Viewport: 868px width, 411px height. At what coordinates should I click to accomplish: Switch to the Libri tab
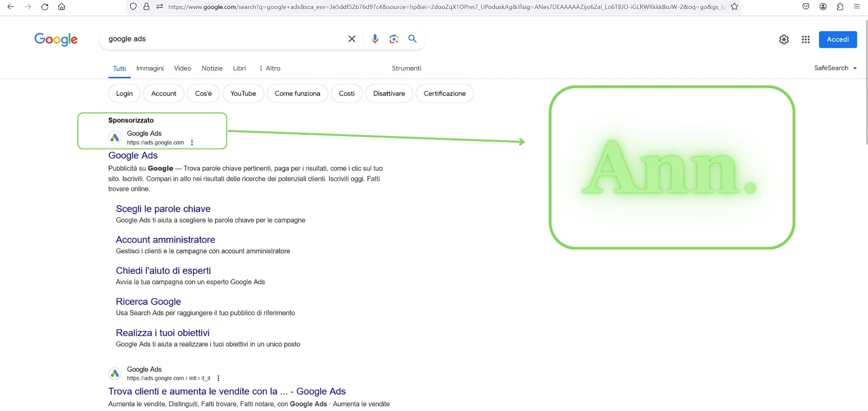click(239, 68)
